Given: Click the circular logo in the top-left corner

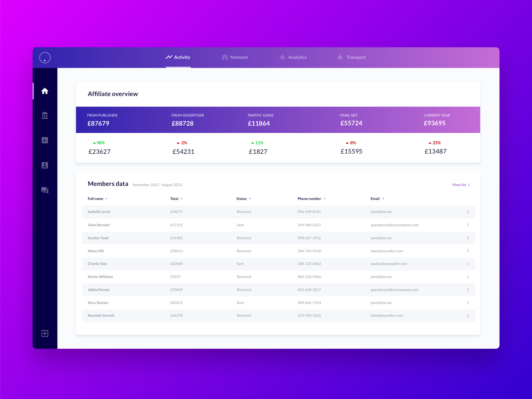Looking at the screenshot, I should click(x=45, y=57).
